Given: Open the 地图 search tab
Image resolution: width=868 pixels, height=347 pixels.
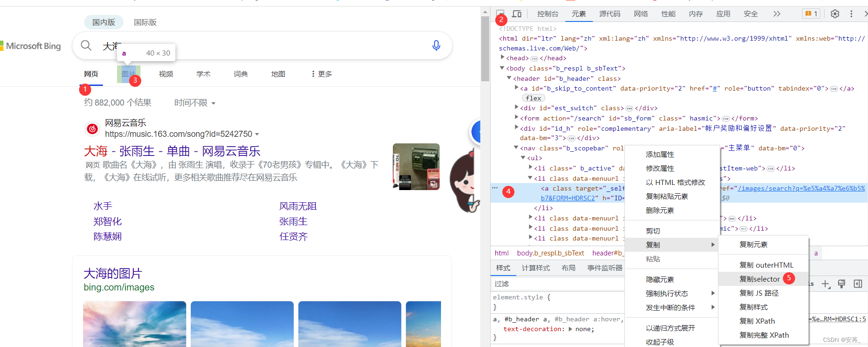Looking at the screenshot, I should [278, 74].
